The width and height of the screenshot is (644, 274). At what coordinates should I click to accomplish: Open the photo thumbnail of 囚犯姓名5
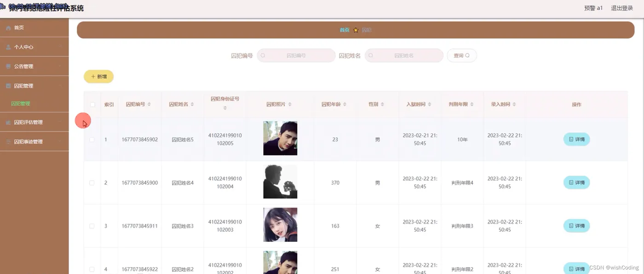(280, 138)
